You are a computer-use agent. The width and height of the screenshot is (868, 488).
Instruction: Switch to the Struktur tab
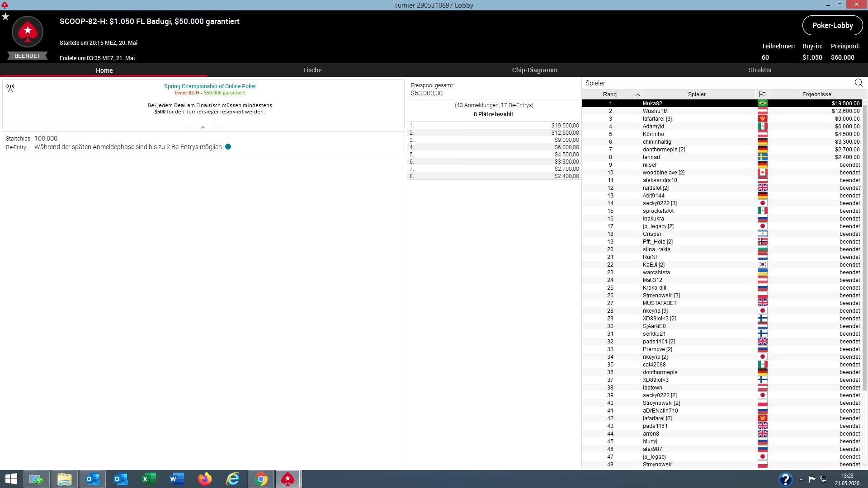pyautogui.click(x=760, y=70)
